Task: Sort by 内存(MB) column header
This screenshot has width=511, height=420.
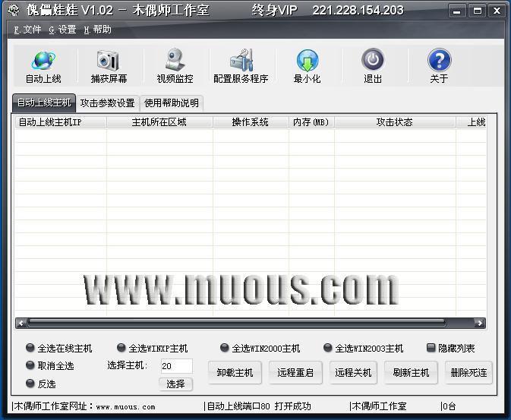Action: [311, 122]
